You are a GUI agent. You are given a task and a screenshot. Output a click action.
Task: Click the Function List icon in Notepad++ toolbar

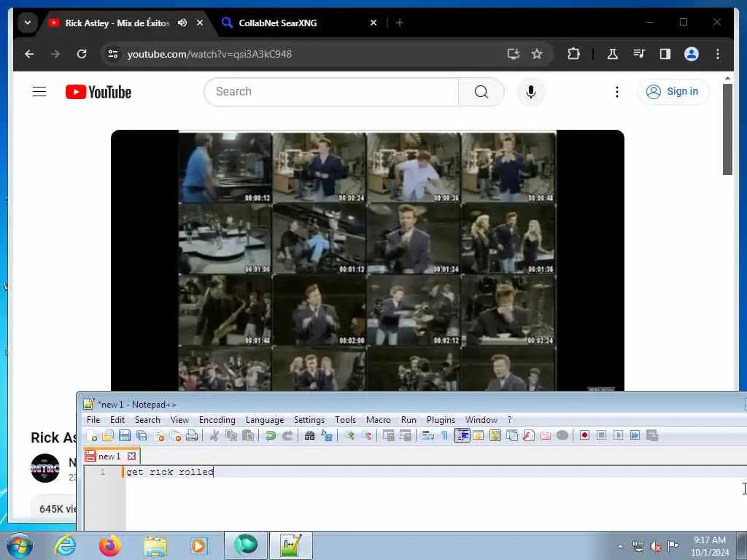click(x=529, y=436)
